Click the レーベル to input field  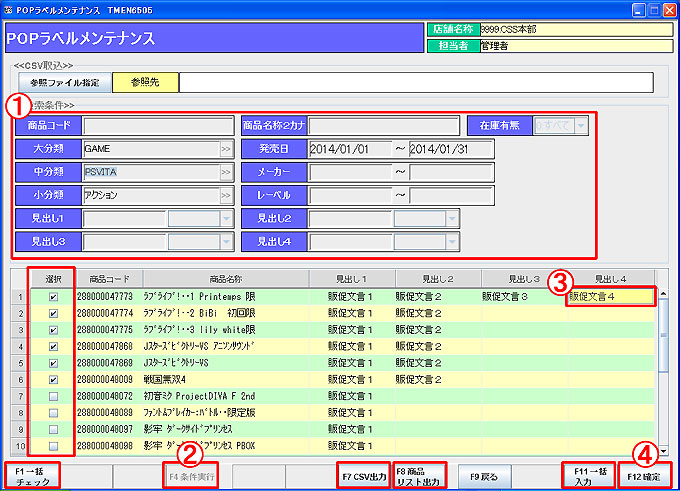451,195
